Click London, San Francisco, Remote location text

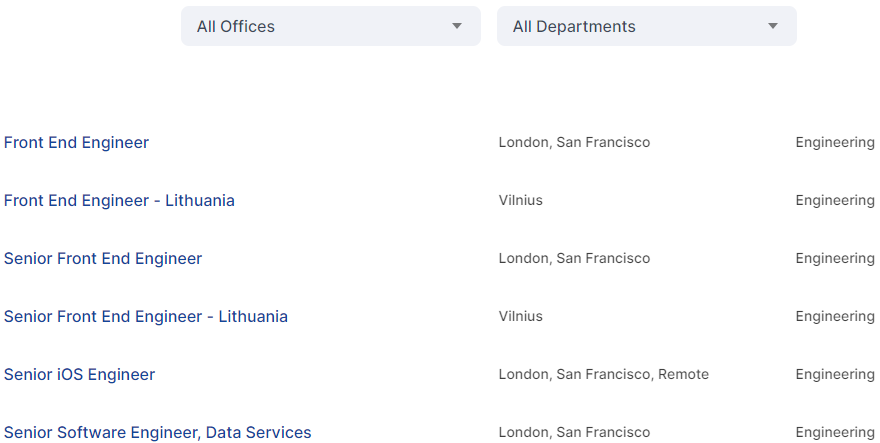(x=604, y=375)
